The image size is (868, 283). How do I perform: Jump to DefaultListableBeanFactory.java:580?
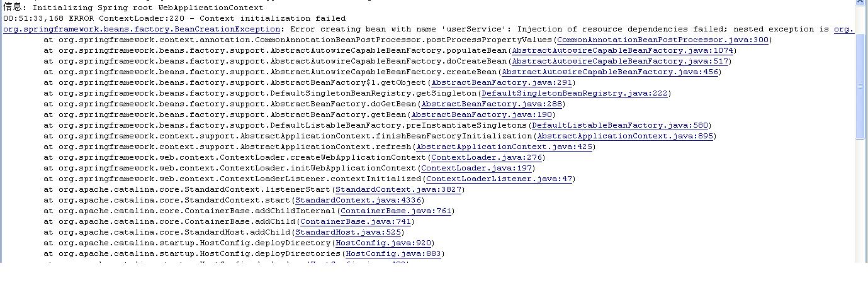(x=619, y=125)
